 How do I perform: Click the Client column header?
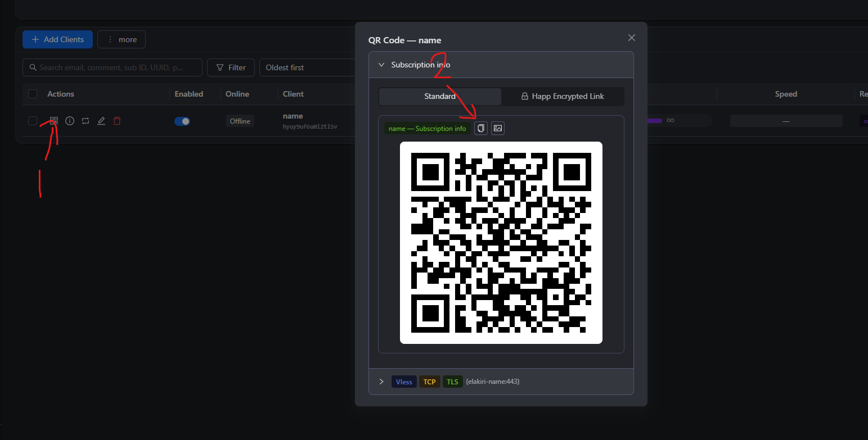click(x=293, y=94)
